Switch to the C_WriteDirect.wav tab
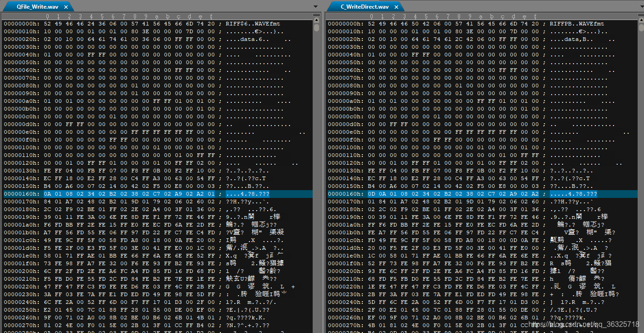The height and width of the screenshot is (333, 644). point(365,7)
